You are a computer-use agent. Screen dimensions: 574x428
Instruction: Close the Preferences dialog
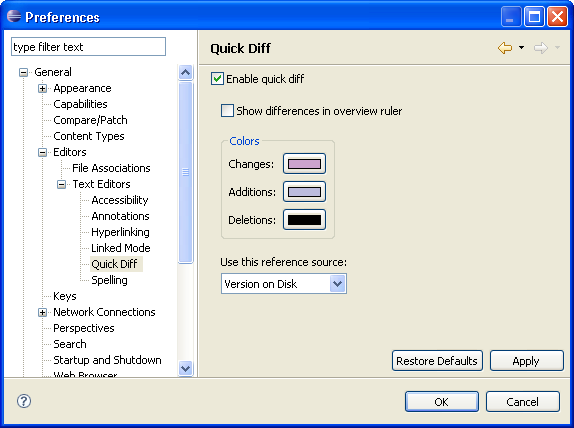coord(557,17)
